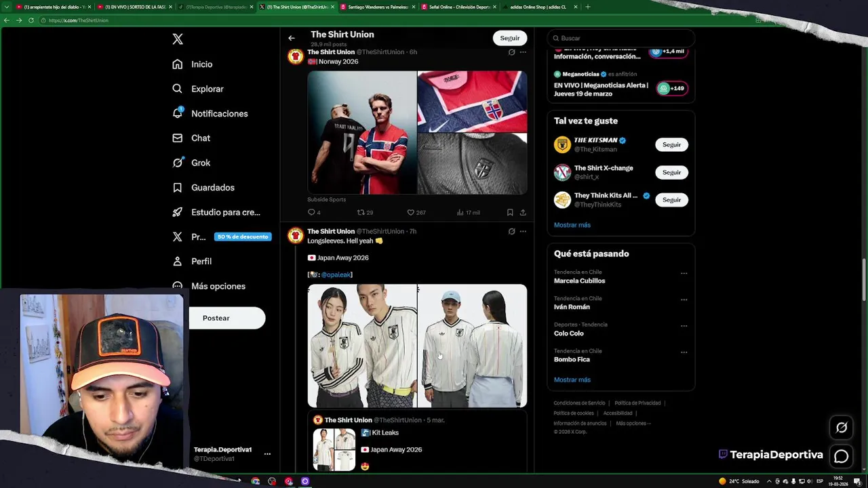The width and height of the screenshot is (868, 488).
Task: Share the Norway 2026 post
Action: [523, 212]
